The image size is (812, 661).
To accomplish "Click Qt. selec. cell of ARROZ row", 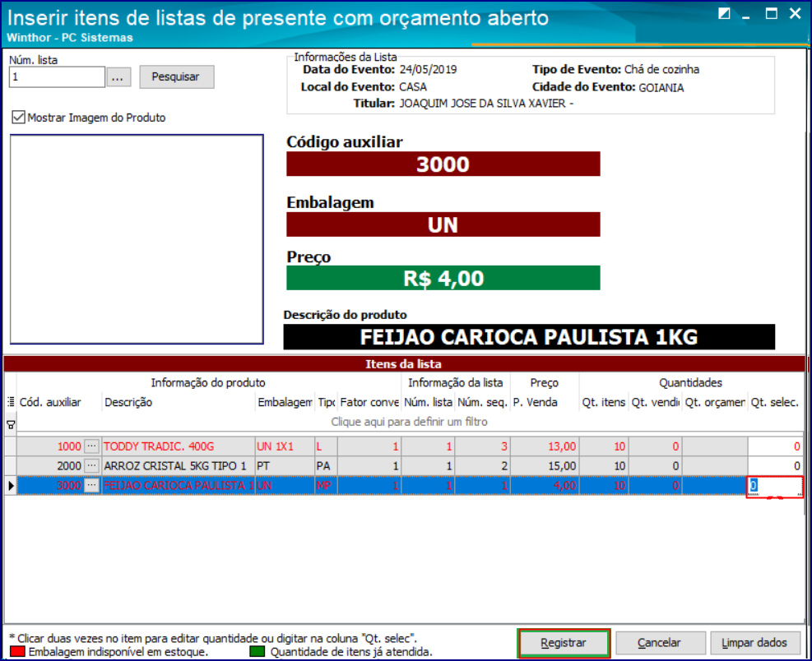I will [775, 466].
